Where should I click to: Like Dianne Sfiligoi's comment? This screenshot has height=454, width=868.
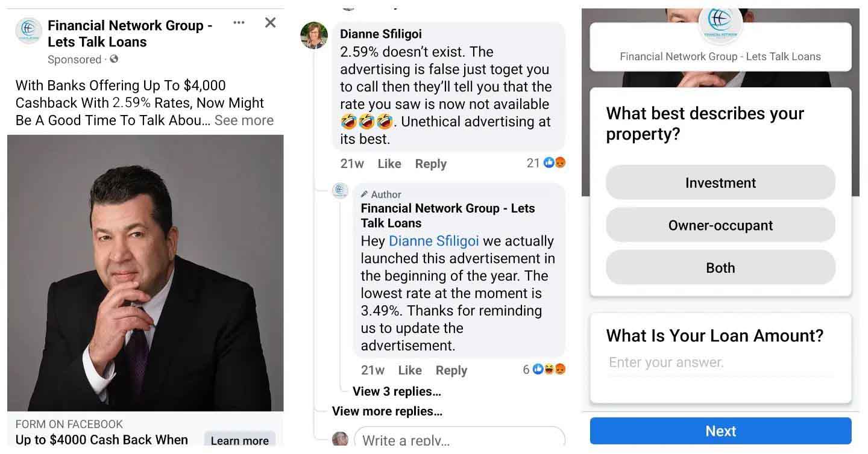coord(389,164)
